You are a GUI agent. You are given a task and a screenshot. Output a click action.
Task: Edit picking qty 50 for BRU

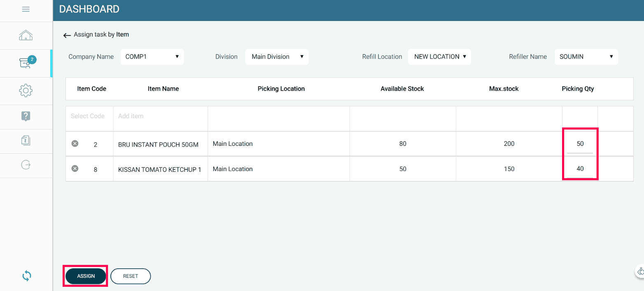580,144
